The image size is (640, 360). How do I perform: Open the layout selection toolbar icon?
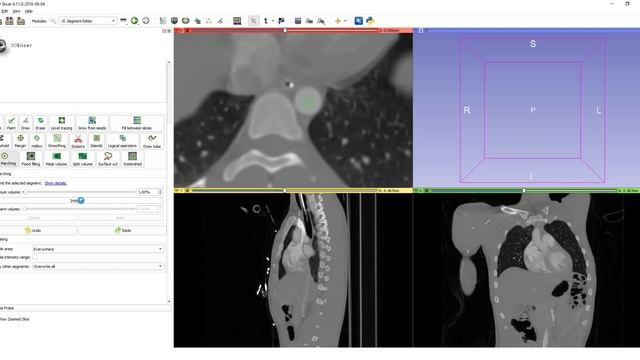[x=237, y=20]
